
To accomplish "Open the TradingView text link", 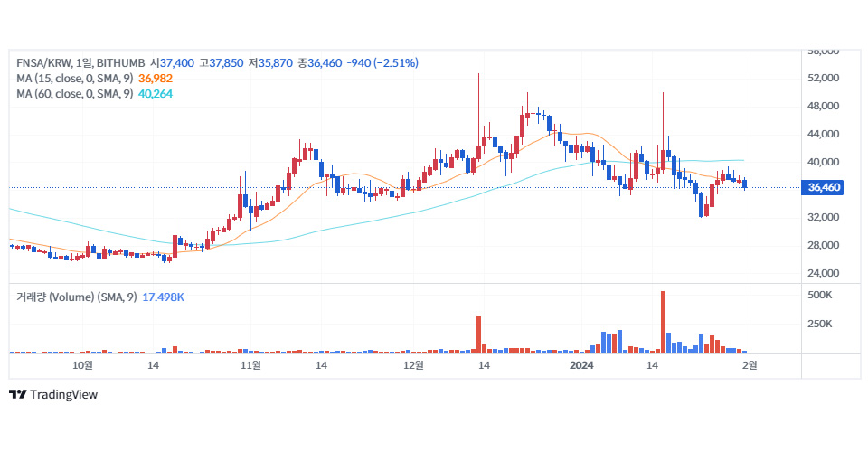I will [x=63, y=394].
